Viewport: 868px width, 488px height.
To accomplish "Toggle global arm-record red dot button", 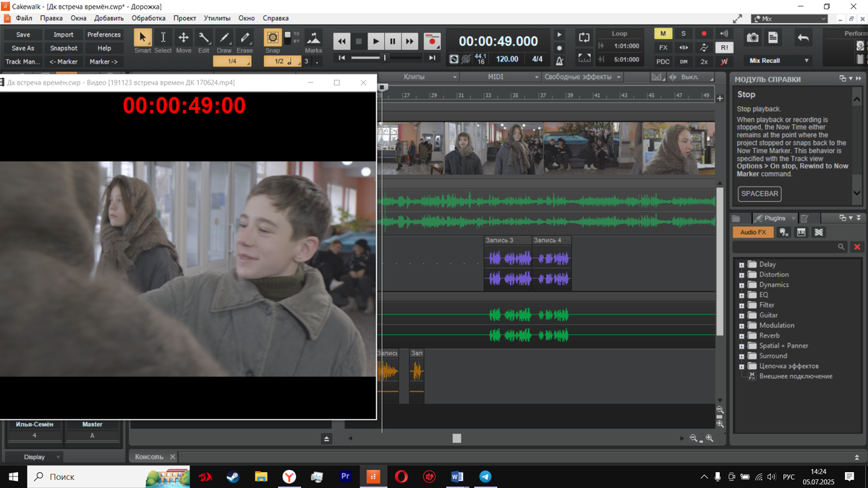I will click(704, 33).
